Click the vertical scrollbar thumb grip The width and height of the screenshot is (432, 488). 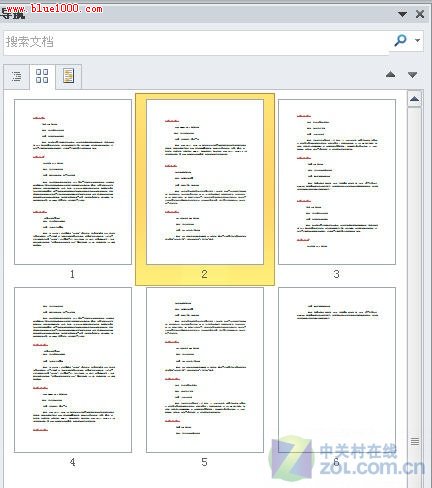pyautogui.click(x=415, y=442)
